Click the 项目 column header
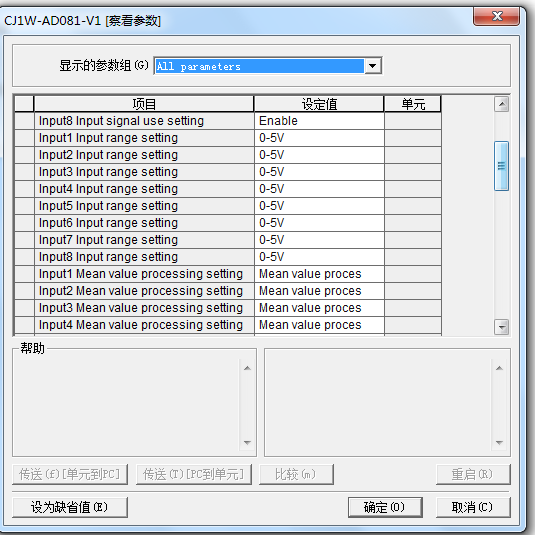The image size is (535, 535). click(x=144, y=104)
